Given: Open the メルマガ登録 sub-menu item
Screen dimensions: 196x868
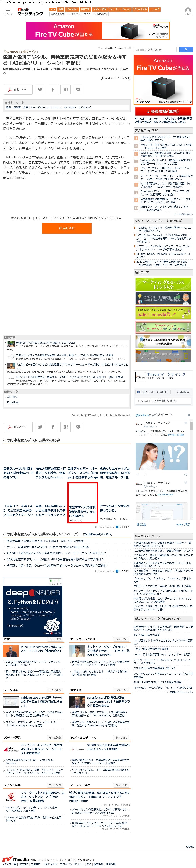Looking at the screenshot, I should click(x=101, y=14).
